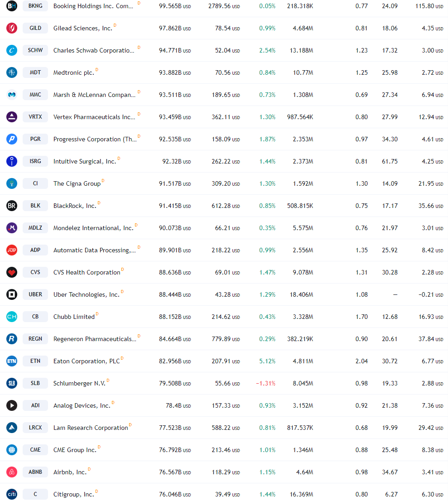Click the LRCX ticker badge
This screenshot has width=448, height=501.
point(35,428)
